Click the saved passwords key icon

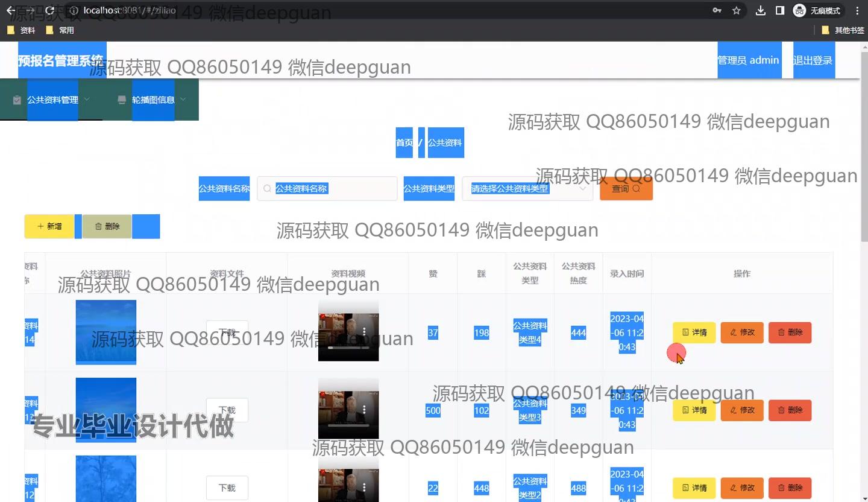(x=717, y=10)
